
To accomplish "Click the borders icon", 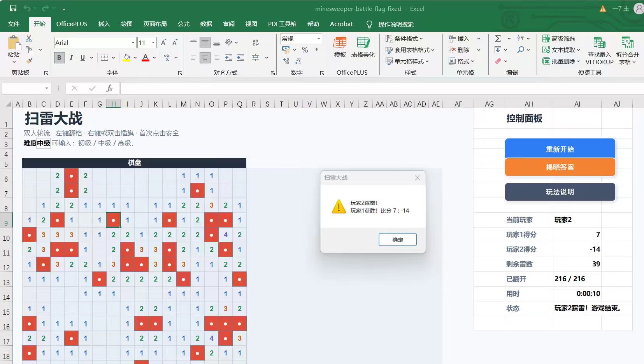I will pyautogui.click(x=104, y=58).
